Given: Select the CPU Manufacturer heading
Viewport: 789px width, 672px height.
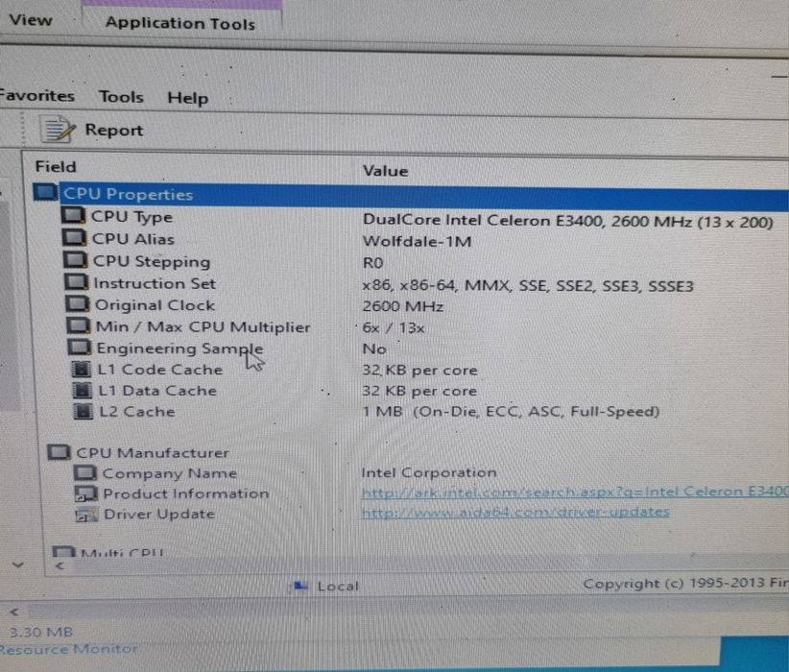Looking at the screenshot, I should [x=153, y=452].
